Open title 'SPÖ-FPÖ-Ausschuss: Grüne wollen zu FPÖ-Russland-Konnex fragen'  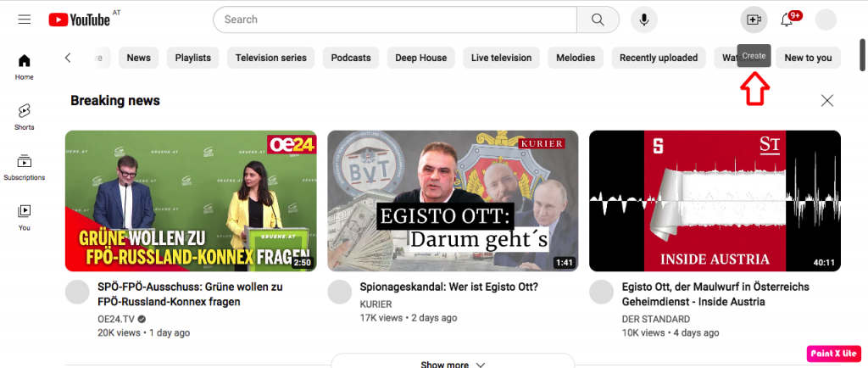[x=191, y=294]
